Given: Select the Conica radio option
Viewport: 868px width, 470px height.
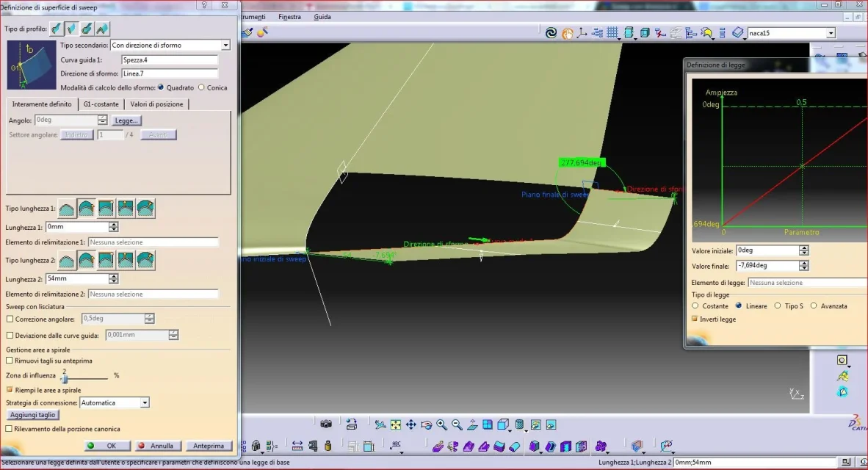Looking at the screenshot, I should pos(201,87).
